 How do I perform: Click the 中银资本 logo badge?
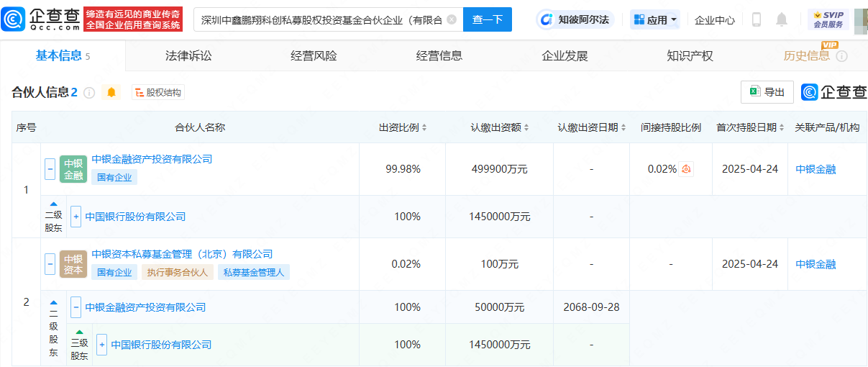(x=73, y=264)
